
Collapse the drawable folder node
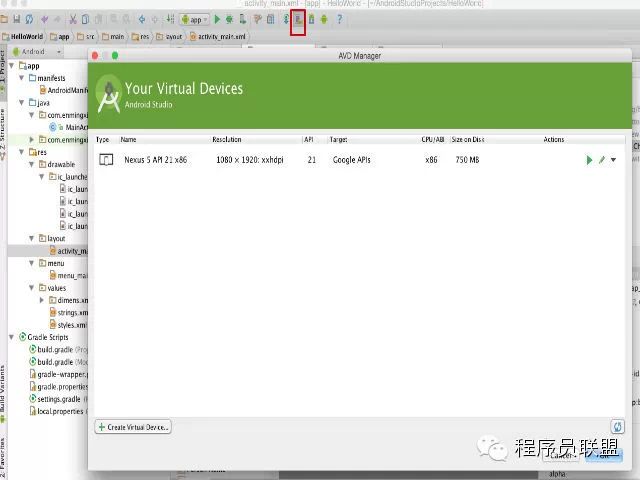coord(31,164)
